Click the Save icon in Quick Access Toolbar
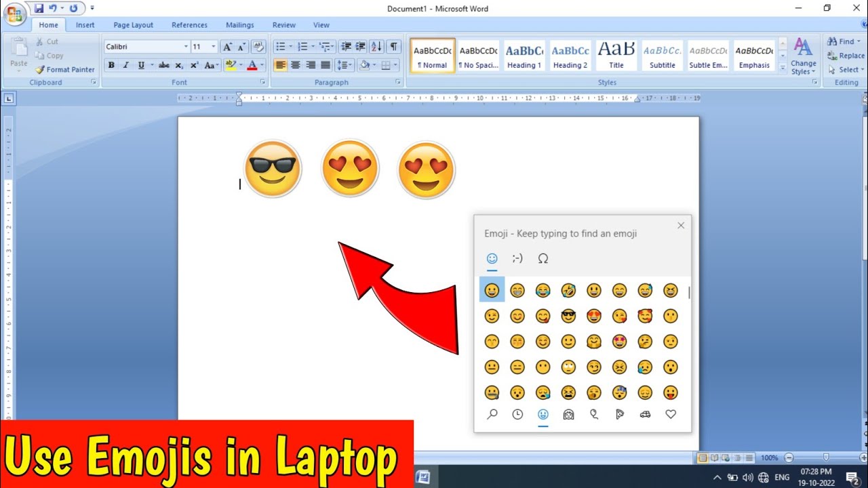Screen dimensions: 868x488 39,9
